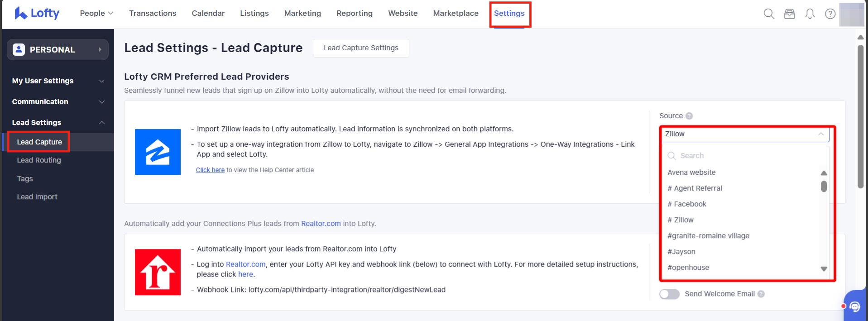868x321 pixels.
Task: Open the search magnifier icon in header
Action: click(x=768, y=14)
